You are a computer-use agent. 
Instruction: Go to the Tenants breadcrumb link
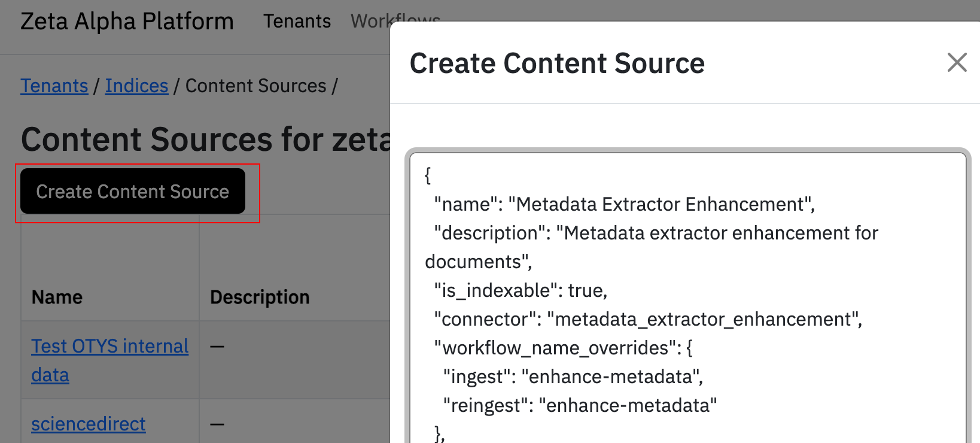pyautogui.click(x=54, y=86)
